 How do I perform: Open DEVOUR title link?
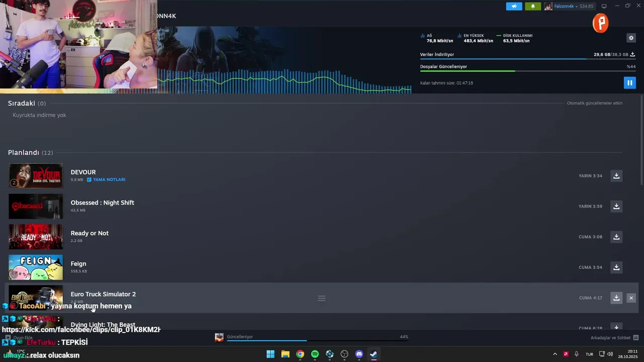pyautogui.click(x=83, y=172)
